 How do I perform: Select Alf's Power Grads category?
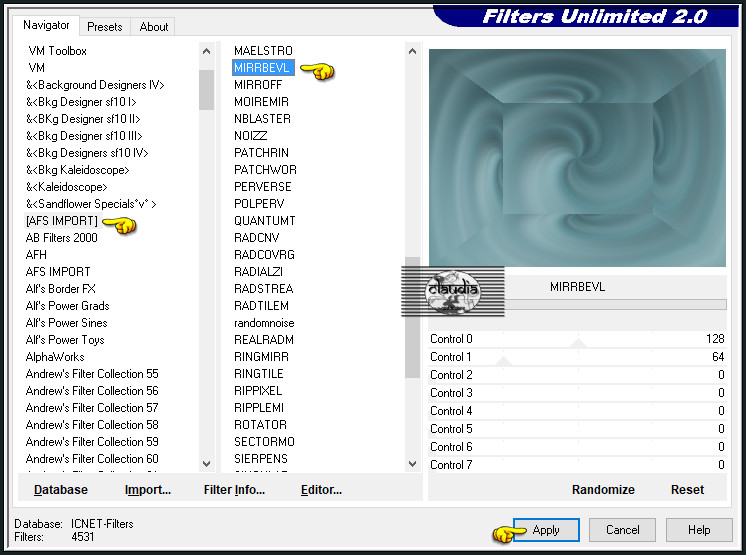pos(68,306)
